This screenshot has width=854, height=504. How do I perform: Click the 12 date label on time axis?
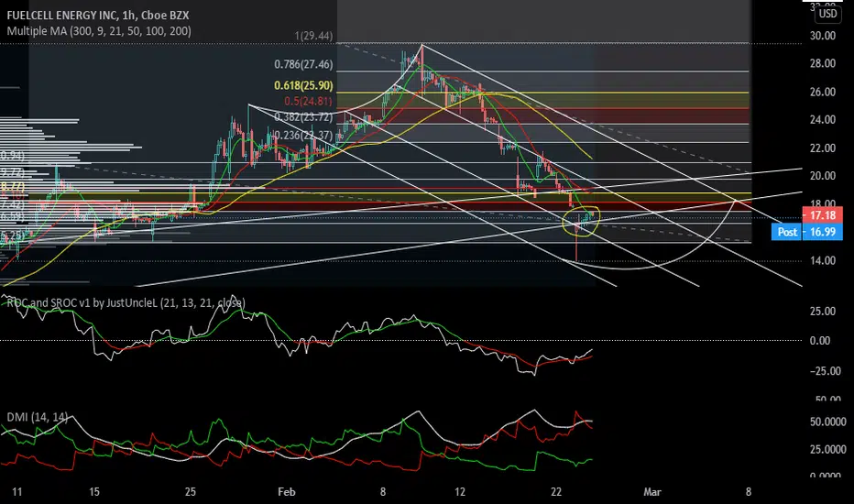460,492
